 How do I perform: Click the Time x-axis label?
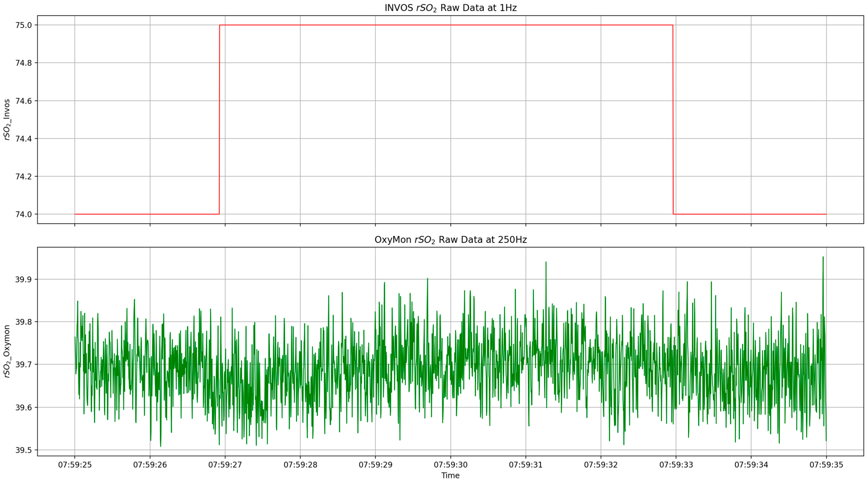coord(450,476)
